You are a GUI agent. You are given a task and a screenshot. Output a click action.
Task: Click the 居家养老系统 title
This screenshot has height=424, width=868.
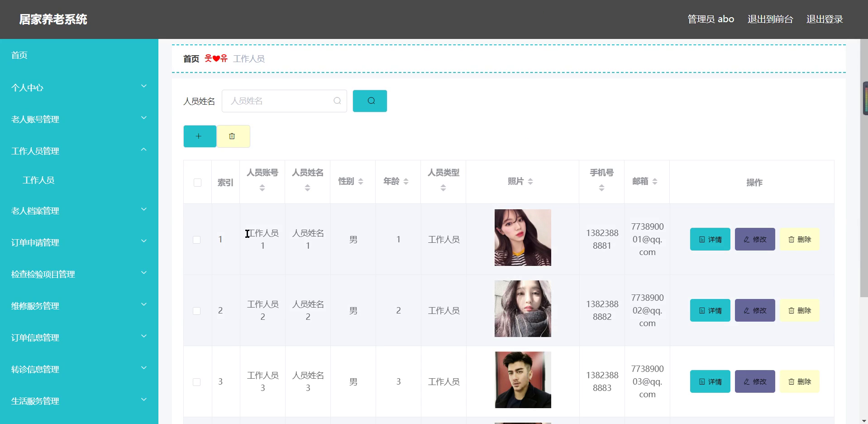coord(53,19)
